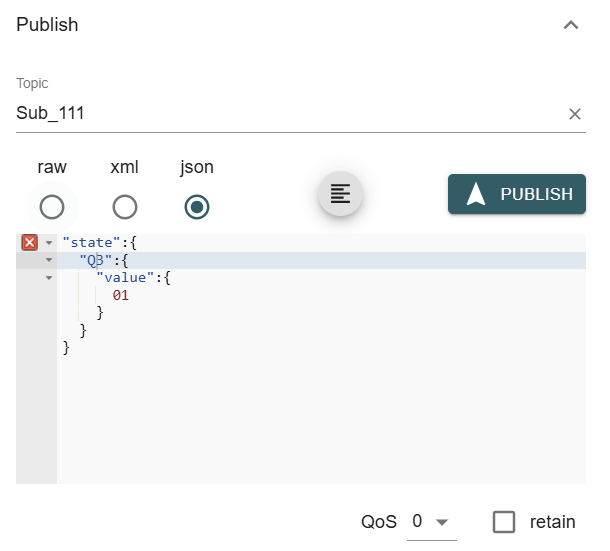
Task: Click the arrow icon on Publish button
Action: tap(476, 194)
